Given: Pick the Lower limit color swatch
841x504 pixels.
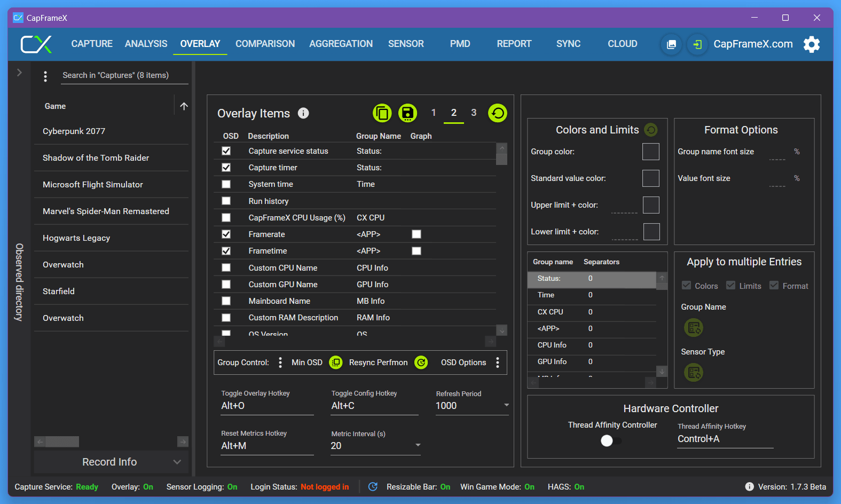Looking at the screenshot, I should point(651,232).
